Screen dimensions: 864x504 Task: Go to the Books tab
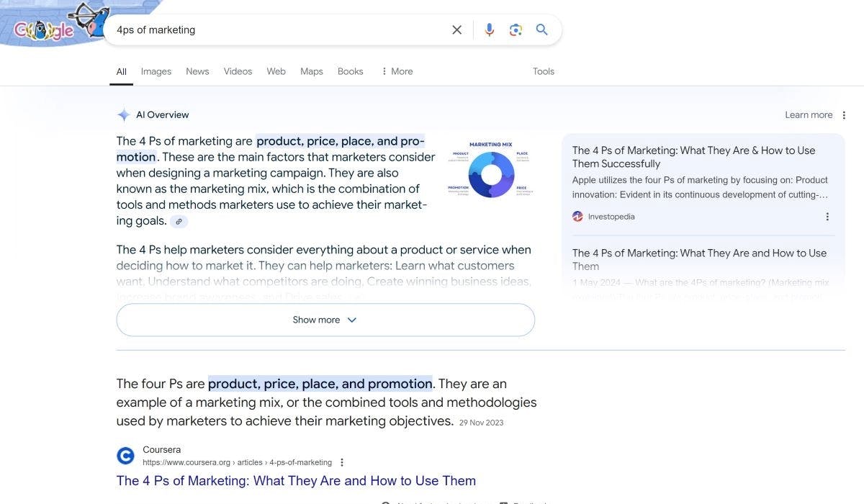tap(350, 71)
